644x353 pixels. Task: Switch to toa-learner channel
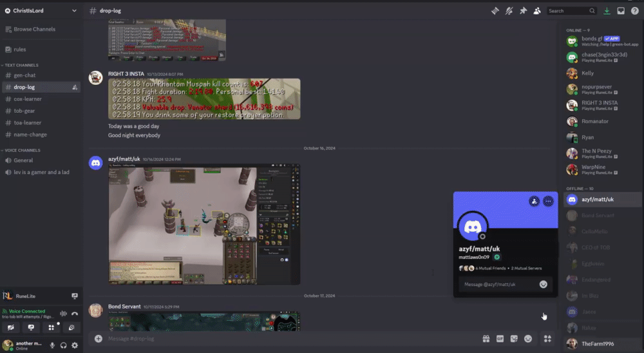point(28,123)
